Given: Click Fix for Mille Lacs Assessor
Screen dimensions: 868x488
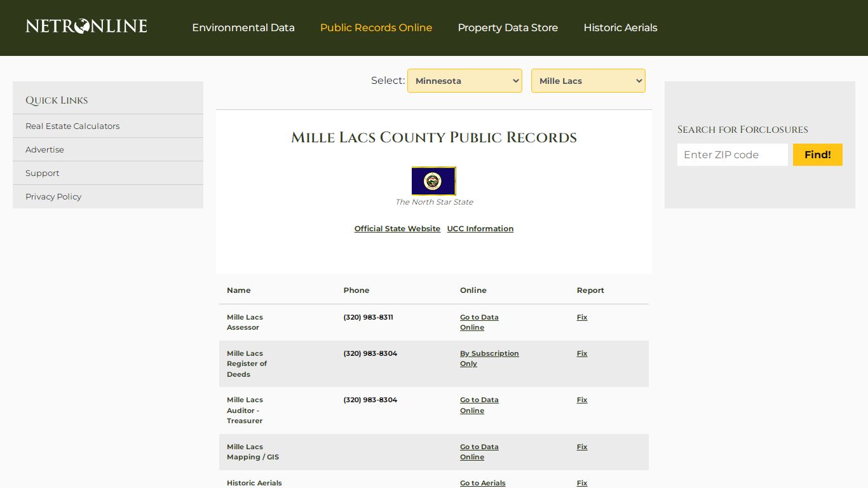Looking at the screenshot, I should coord(582,317).
